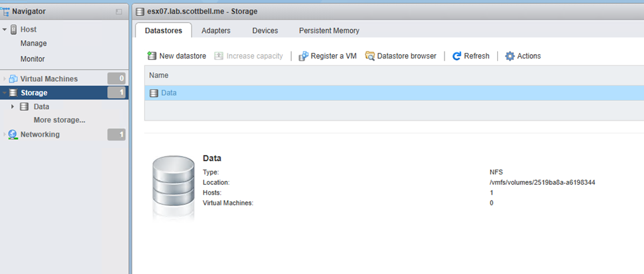Click the New datastore icon
Viewport: 644px width, 274px height.
[x=152, y=56]
